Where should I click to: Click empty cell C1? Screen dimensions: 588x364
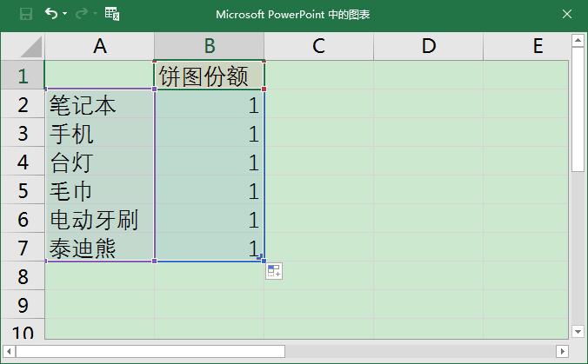tap(318, 76)
